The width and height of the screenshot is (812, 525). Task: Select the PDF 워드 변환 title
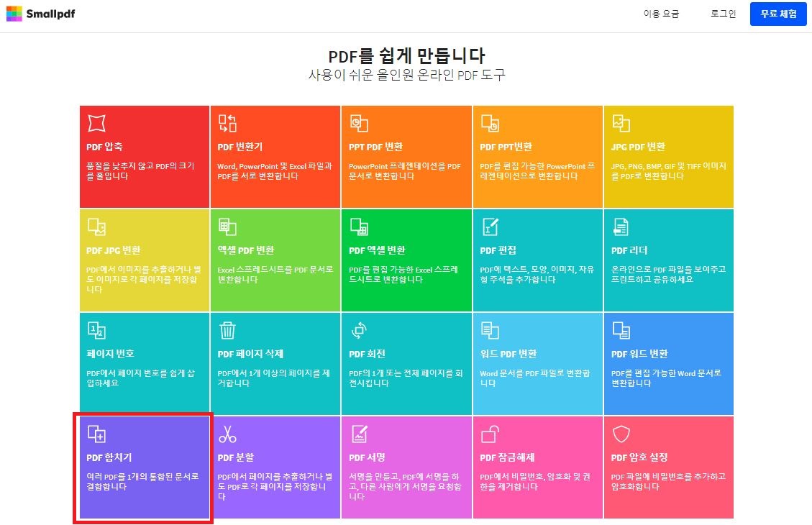639,354
